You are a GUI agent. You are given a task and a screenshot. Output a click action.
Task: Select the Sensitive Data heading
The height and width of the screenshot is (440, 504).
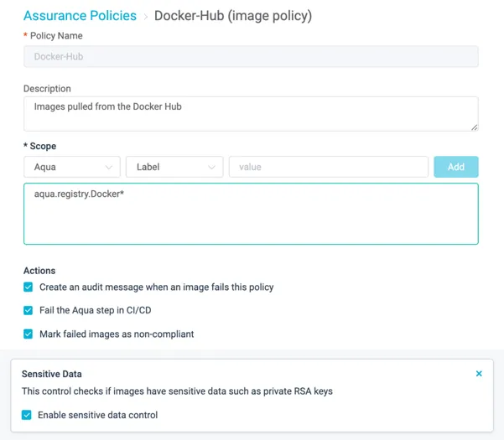coord(52,374)
